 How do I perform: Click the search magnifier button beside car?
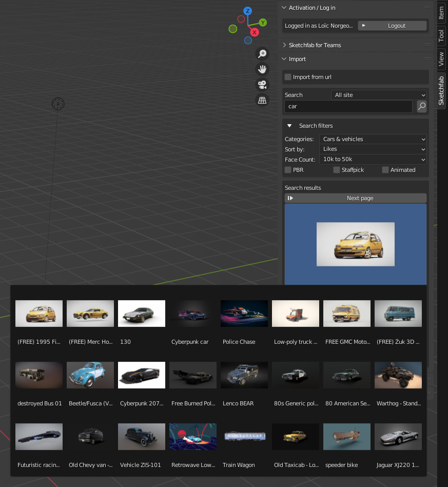pyautogui.click(x=421, y=107)
